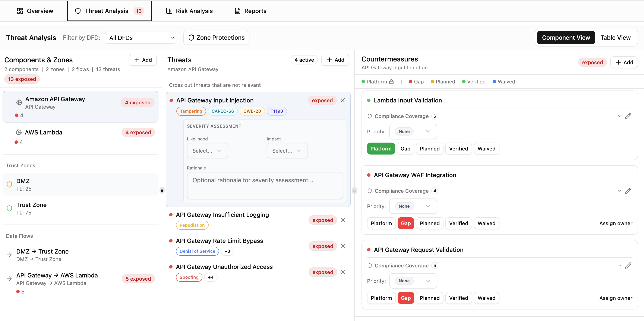Screen dimensions: 644x321
Task: Click the lock icon beside the Platform legend
Action: click(x=391, y=82)
